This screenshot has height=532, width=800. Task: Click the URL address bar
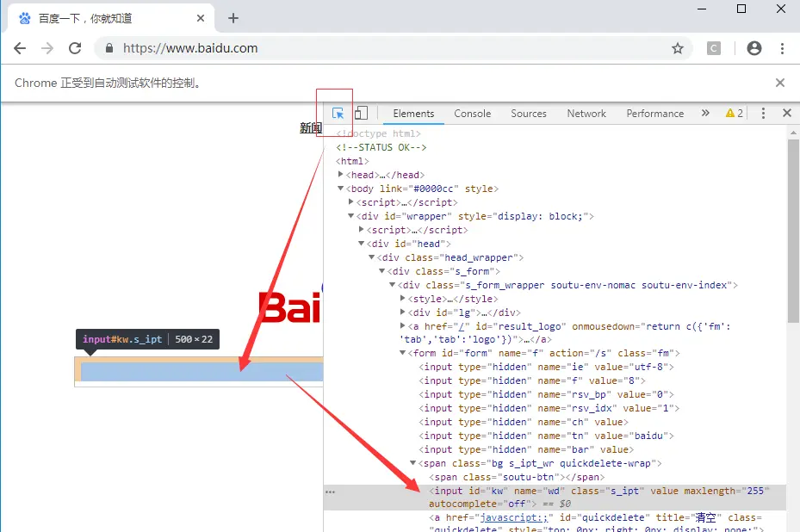pyautogui.click(x=393, y=48)
